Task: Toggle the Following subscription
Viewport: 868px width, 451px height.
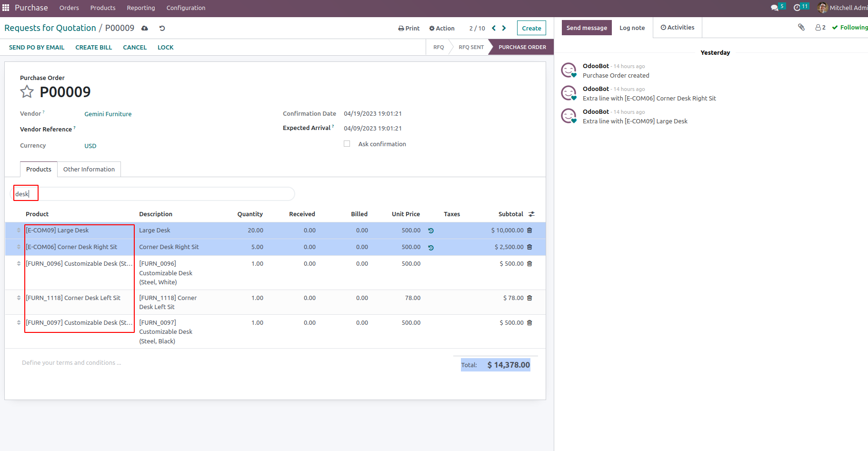Action: 850,28
